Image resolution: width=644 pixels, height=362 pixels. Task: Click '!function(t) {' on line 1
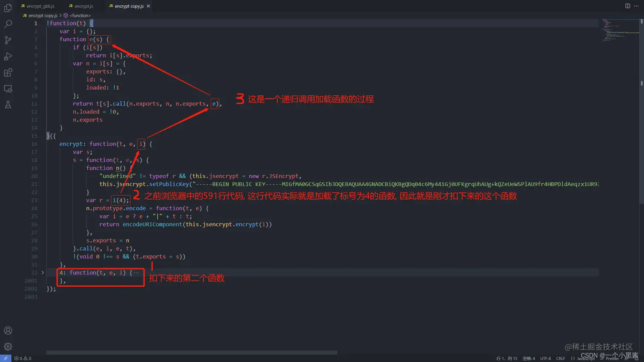click(70, 23)
